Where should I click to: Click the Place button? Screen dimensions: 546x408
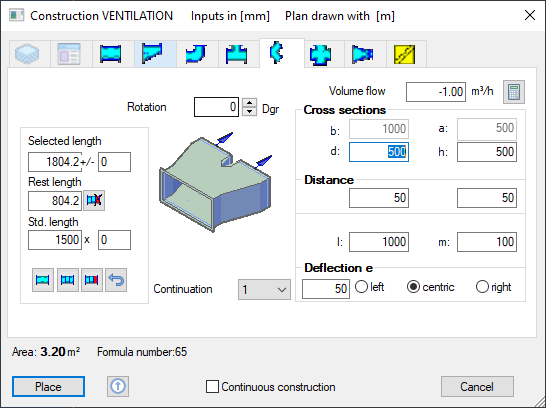coord(48,386)
